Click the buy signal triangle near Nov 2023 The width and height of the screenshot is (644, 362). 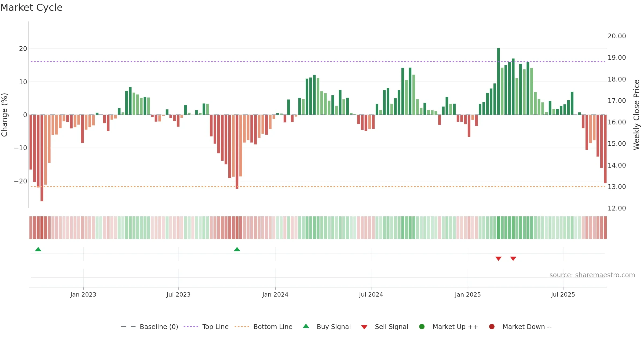(x=237, y=249)
